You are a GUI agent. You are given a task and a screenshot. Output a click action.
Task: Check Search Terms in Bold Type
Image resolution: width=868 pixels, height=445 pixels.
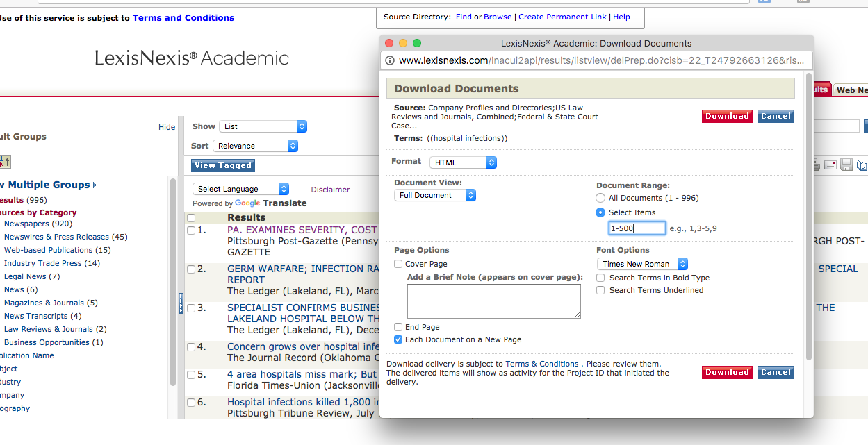(x=600, y=278)
